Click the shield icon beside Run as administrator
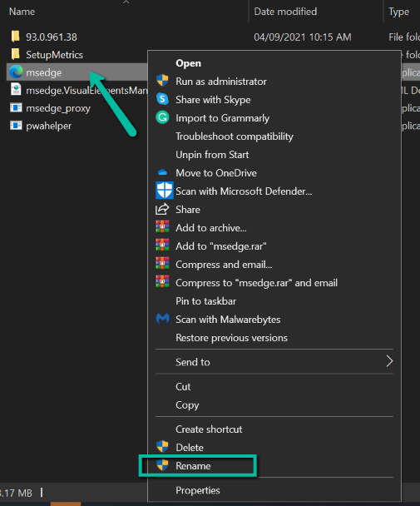Image resolution: width=420 pixels, height=506 pixels. (x=162, y=81)
